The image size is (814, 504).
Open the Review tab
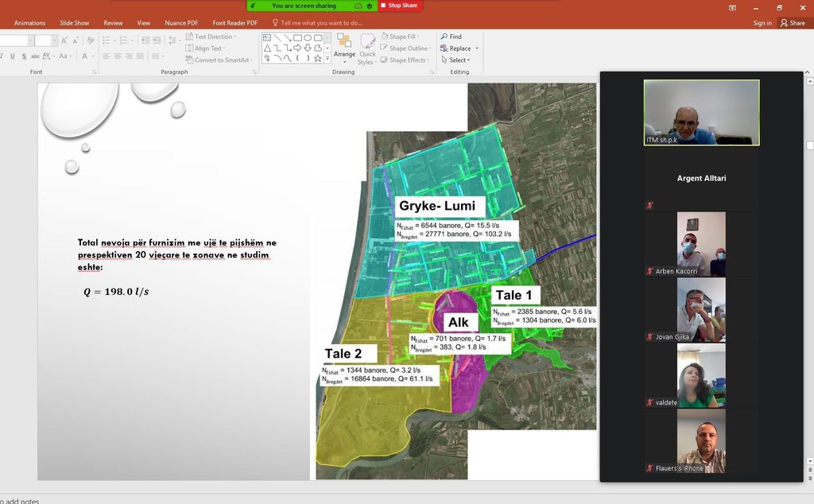click(113, 23)
